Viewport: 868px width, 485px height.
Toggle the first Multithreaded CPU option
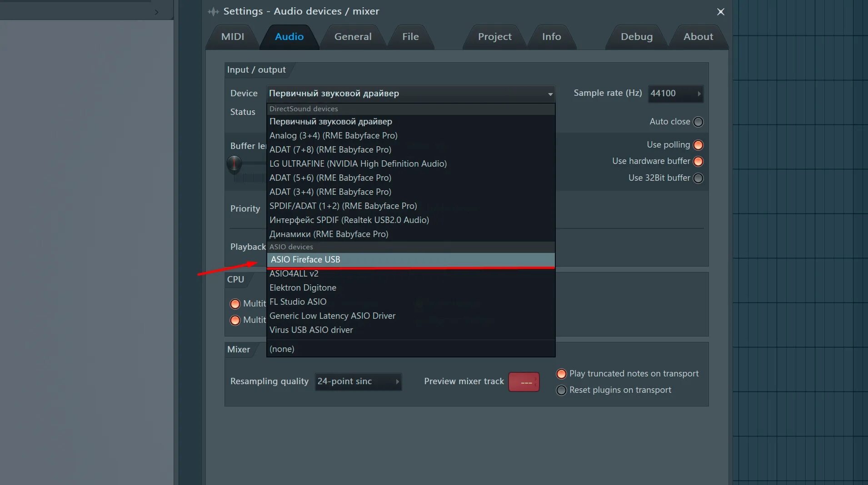tap(235, 304)
